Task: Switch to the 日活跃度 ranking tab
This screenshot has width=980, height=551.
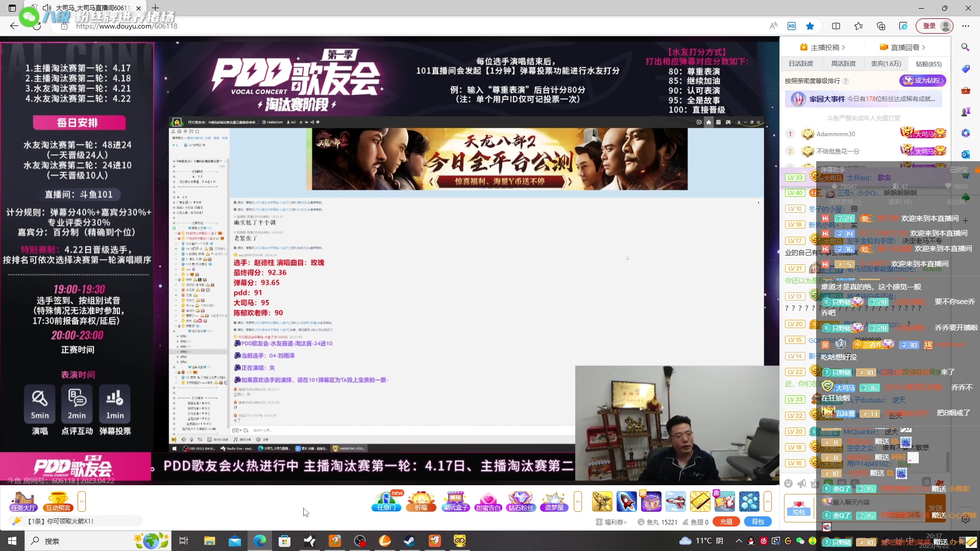Action: [x=802, y=63]
